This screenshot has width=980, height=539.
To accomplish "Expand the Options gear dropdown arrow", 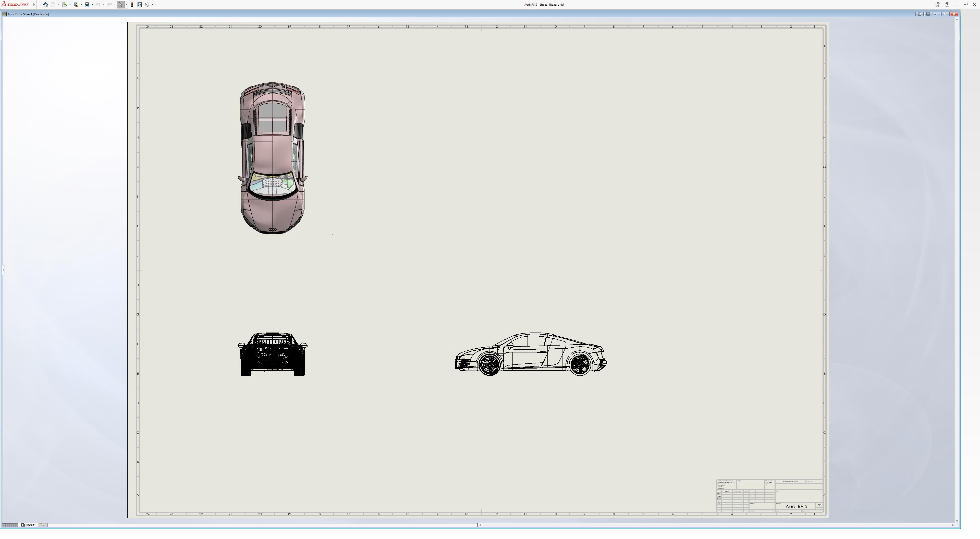I will point(153,5).
